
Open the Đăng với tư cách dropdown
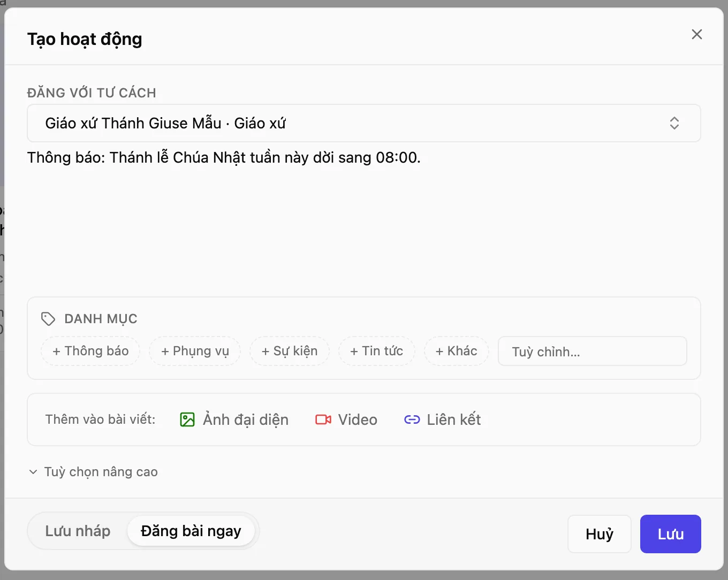pyautogui.click(x=363, y=123)
